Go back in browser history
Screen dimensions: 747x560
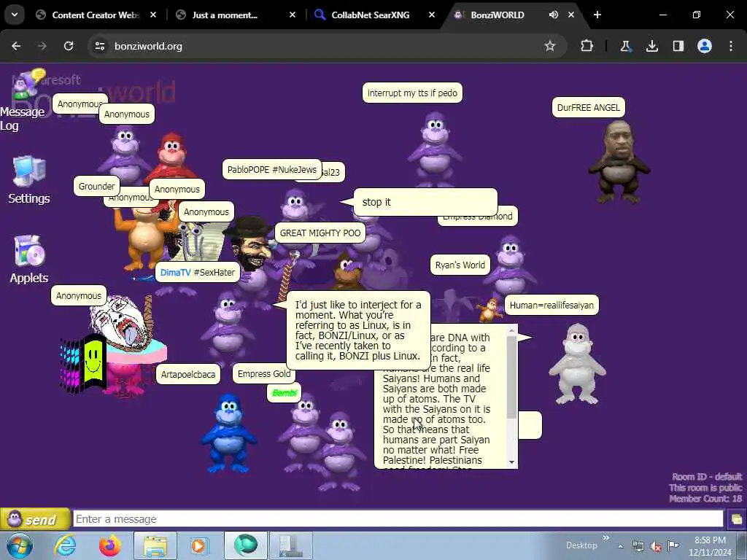pos(16,46)
